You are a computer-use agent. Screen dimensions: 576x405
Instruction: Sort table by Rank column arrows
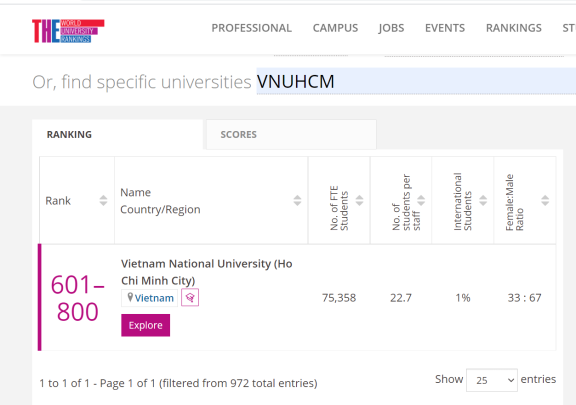[103, 200]
